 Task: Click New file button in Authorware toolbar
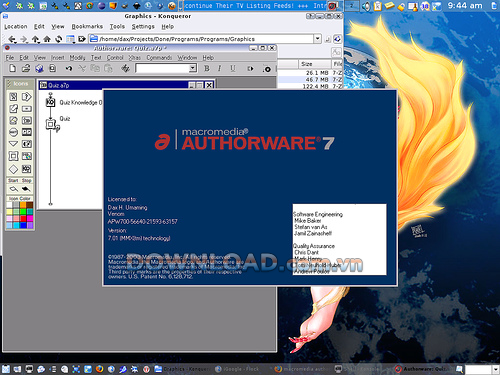[x=13, y=68]
